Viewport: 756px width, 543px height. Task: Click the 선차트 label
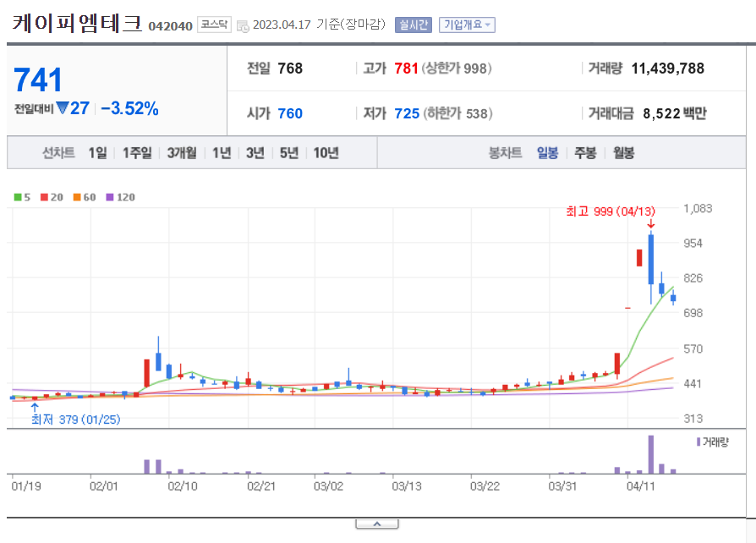pos(58,153)
